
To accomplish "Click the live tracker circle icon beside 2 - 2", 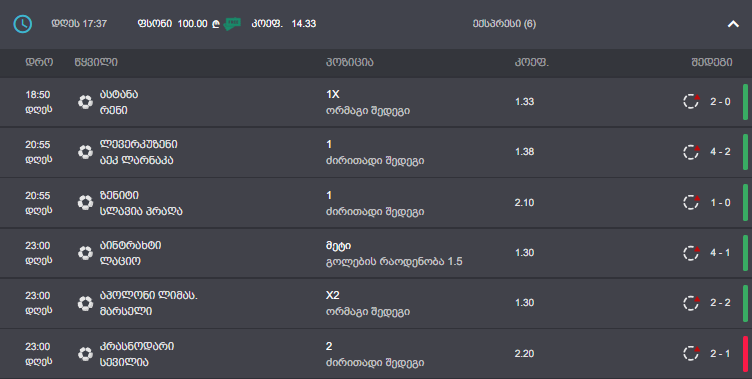I will click(x=691, y=303).
